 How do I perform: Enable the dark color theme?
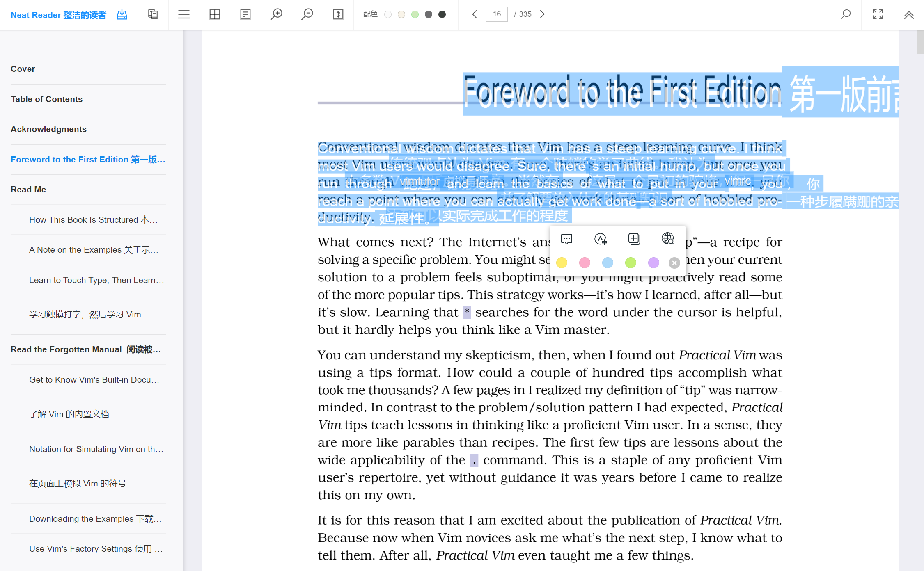(x=442, y=14)
